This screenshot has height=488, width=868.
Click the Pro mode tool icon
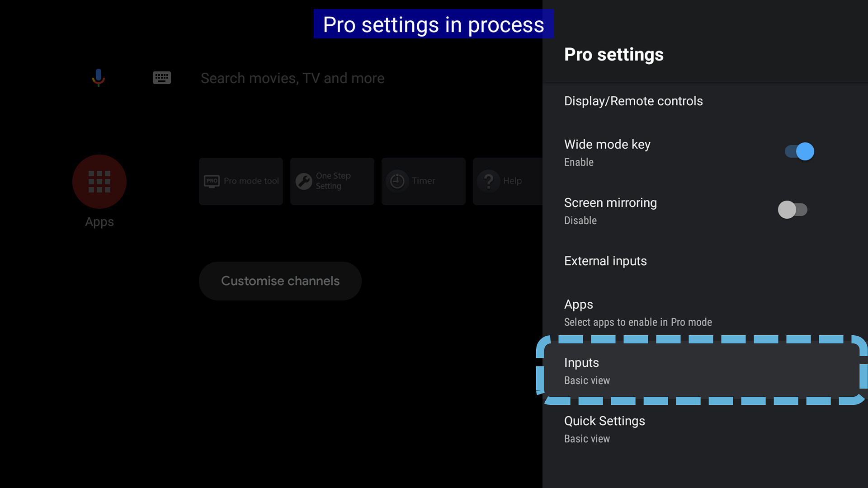pyautogui.click(x=212, y=181)
